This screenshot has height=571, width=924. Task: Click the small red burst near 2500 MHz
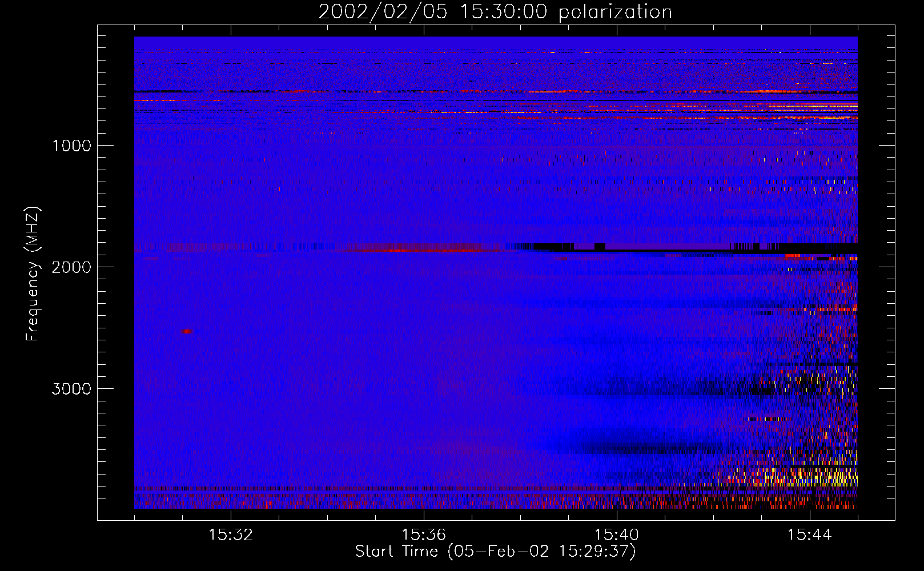187,331
